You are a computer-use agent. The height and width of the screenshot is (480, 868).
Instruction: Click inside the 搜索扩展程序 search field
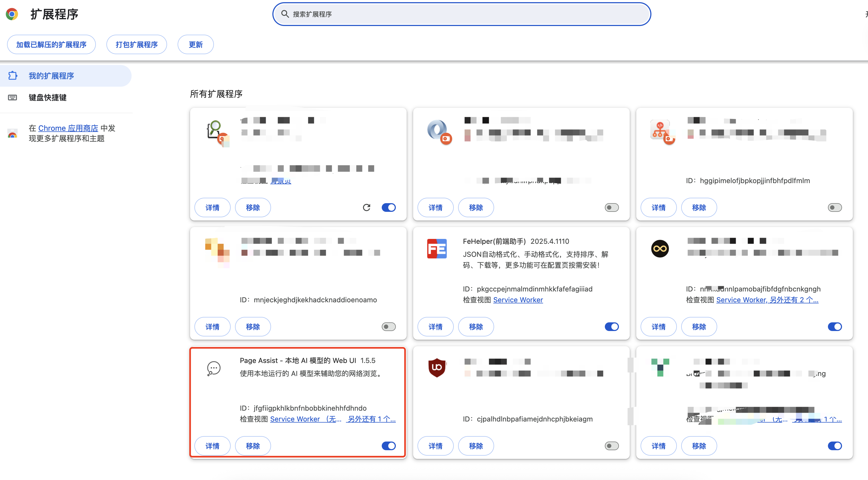click(404, 14)
